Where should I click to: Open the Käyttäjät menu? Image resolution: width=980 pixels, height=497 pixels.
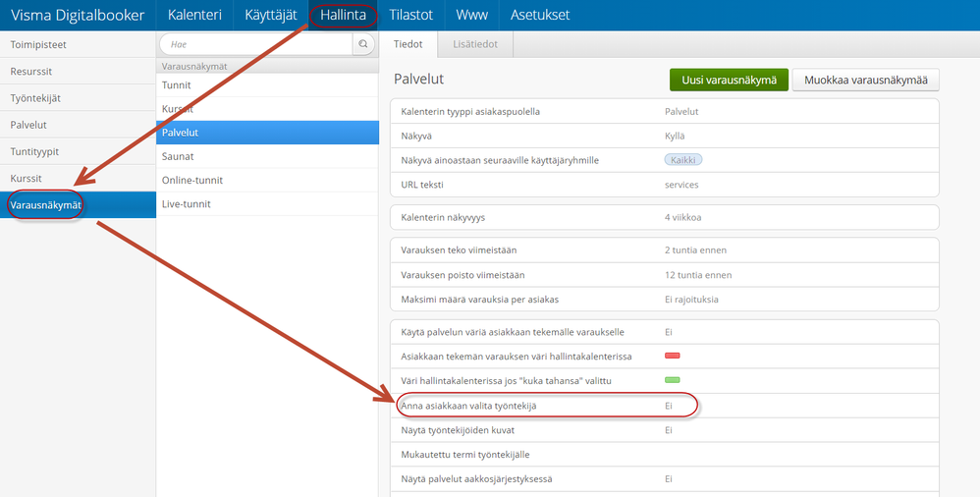tap(271, 15)
